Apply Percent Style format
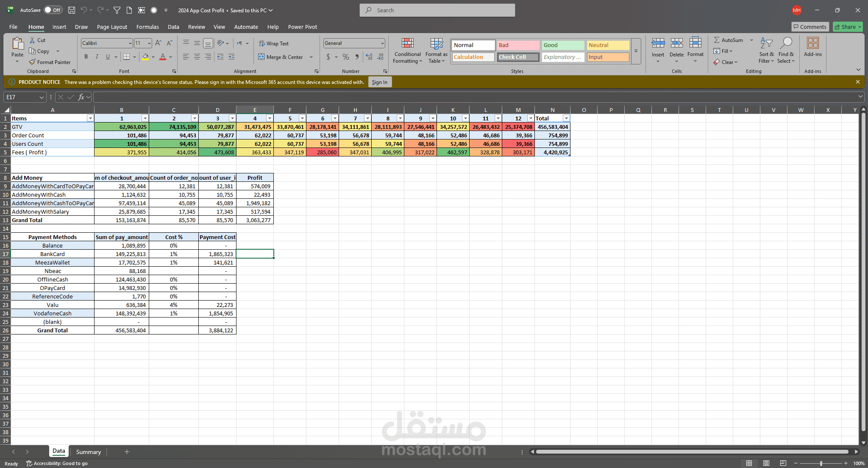This screenshot has height=468, width=868. (346, 57)
